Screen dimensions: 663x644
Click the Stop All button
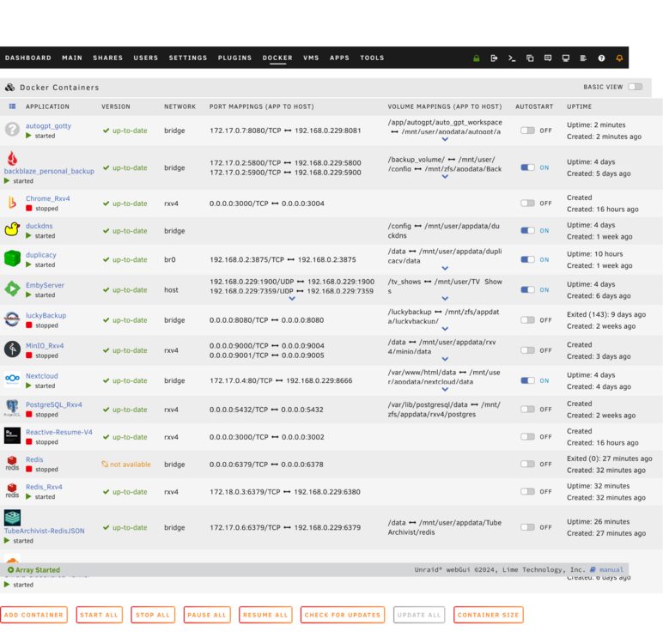[x=153, y=615]
